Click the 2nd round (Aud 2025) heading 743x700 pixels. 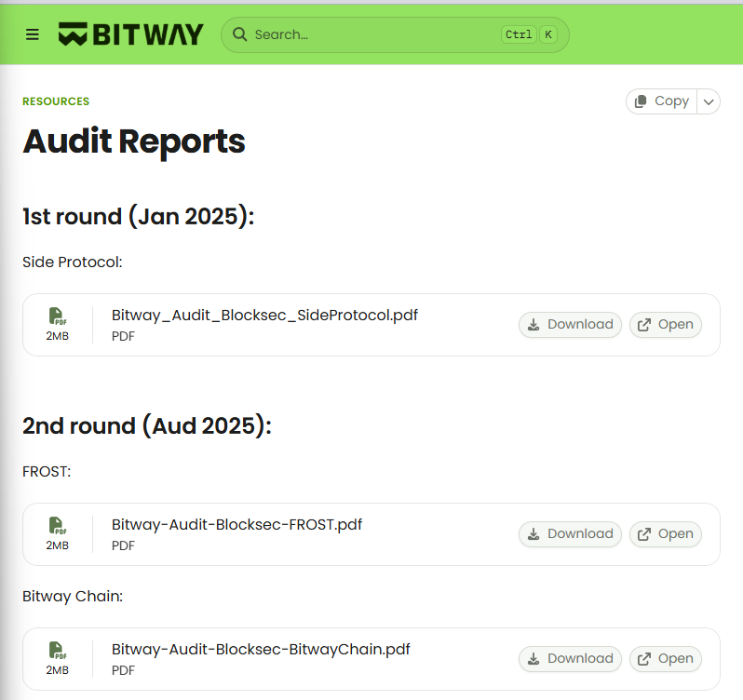pyautogui.click(x=147, y=425)
